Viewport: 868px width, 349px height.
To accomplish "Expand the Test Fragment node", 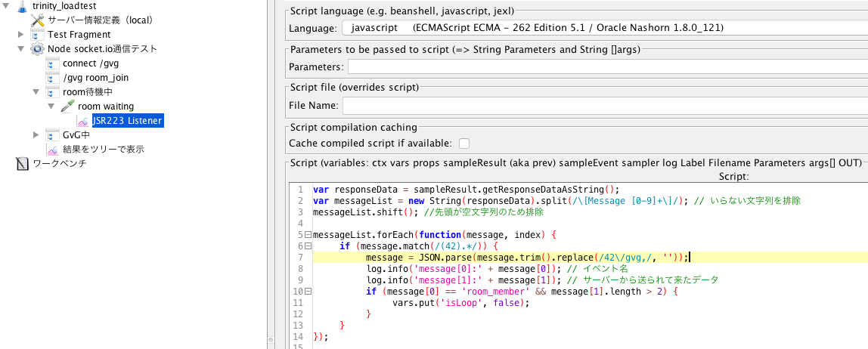I will tap(21, 34).
